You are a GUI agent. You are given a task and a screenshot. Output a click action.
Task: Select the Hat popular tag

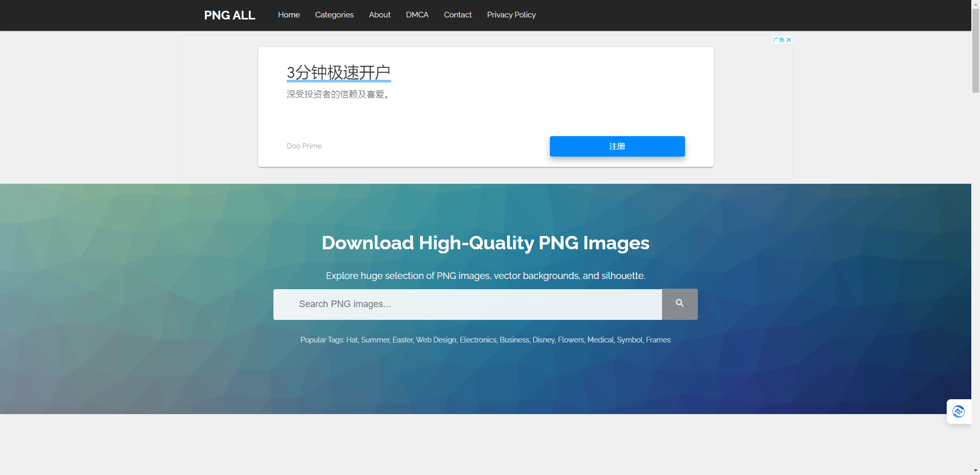351,339
